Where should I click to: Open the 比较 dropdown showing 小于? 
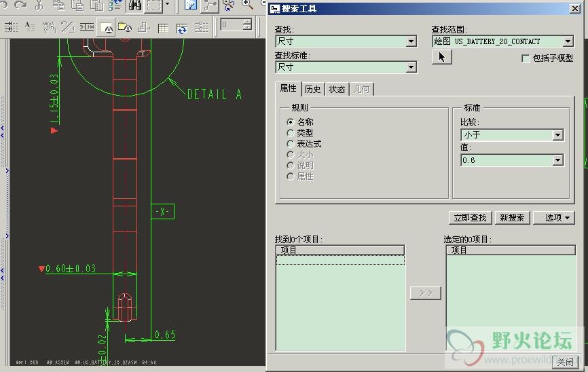[x=557, y=135]
